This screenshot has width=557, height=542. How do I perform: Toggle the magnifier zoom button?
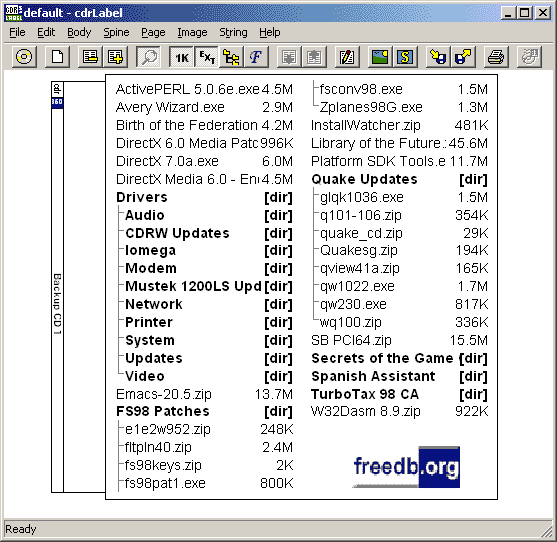click(148, 57)
